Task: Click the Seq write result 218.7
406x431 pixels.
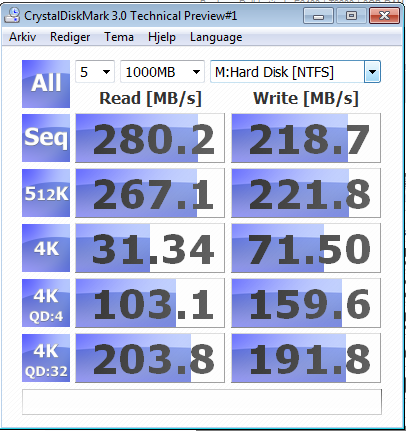Action: click(x=306, y=138)
